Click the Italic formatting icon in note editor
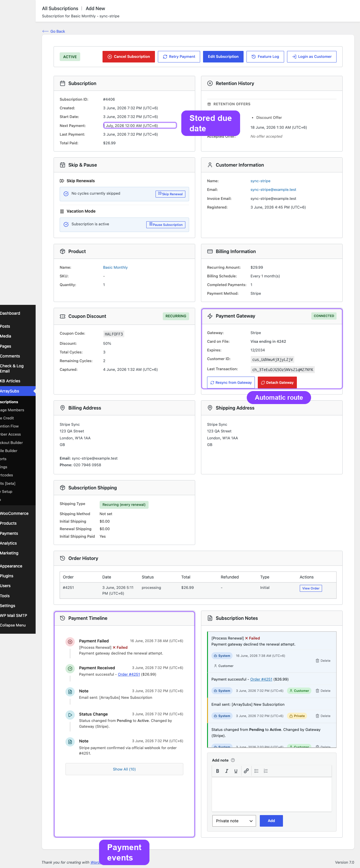The height and width of the screenshot is (868, 360). click(x=227, y=771)
